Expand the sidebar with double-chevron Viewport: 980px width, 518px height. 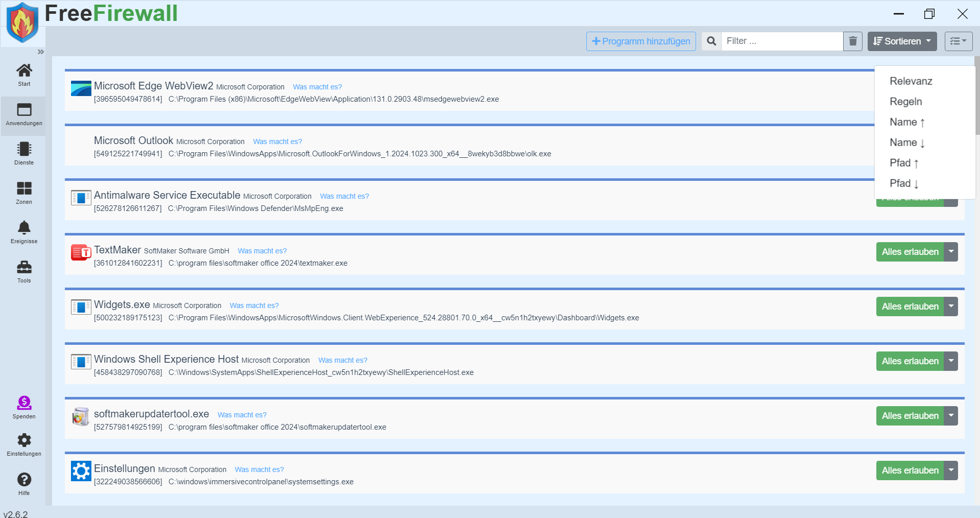tap(41, 52)
